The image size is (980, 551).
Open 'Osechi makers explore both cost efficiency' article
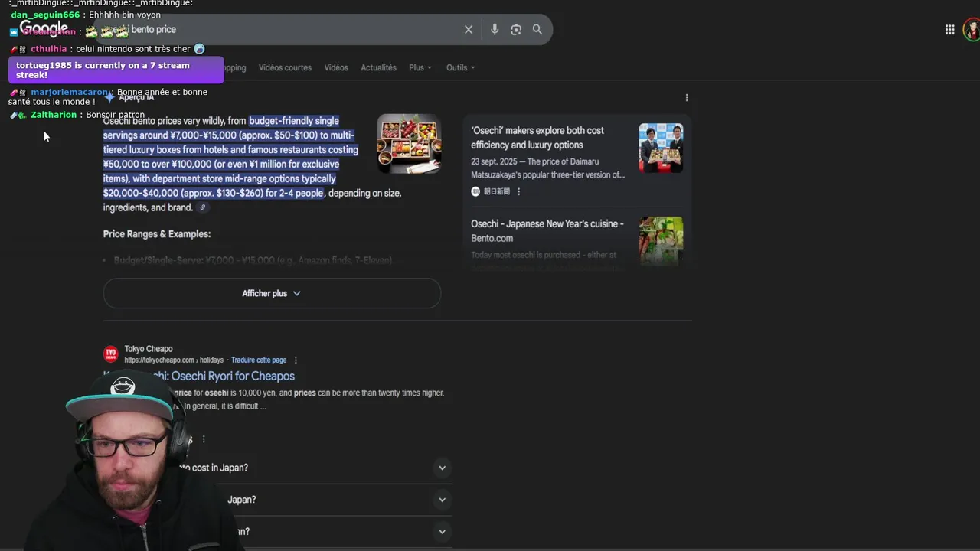pyautogui.click(x=537, y=138)
